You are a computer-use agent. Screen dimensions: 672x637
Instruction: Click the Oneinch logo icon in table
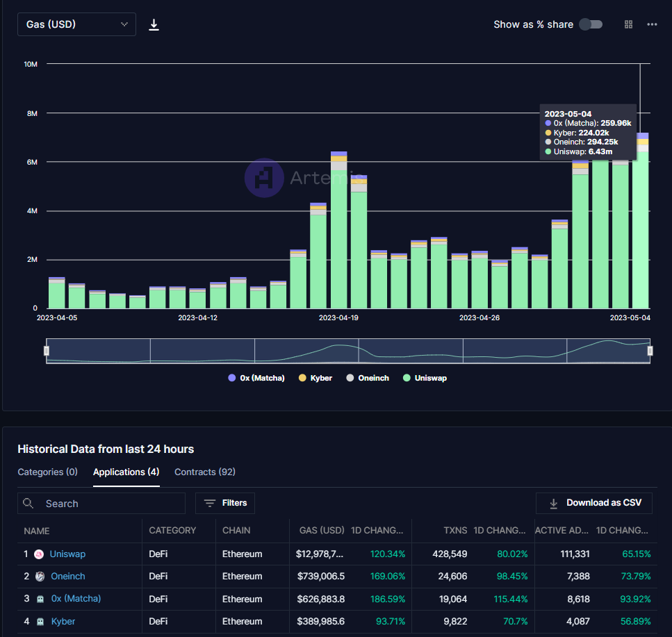40,577
